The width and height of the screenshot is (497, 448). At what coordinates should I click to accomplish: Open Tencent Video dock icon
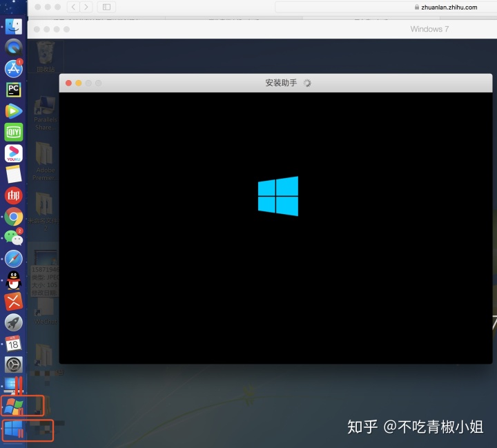click(14, 111)
